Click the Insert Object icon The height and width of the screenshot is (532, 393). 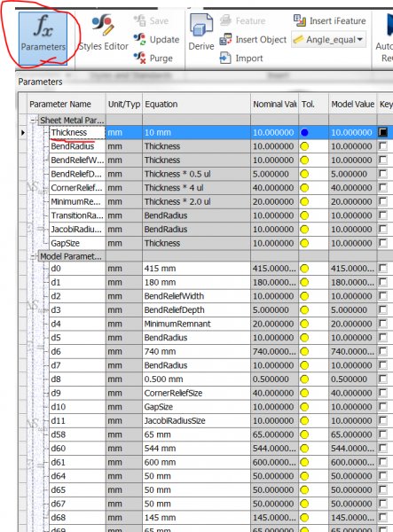225,39
